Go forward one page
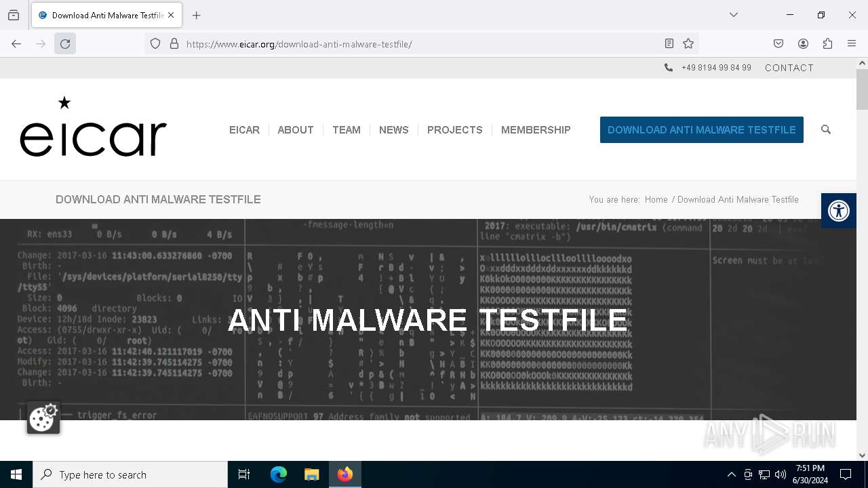This screenshot has height=488, width=868. tap(41, 44)
